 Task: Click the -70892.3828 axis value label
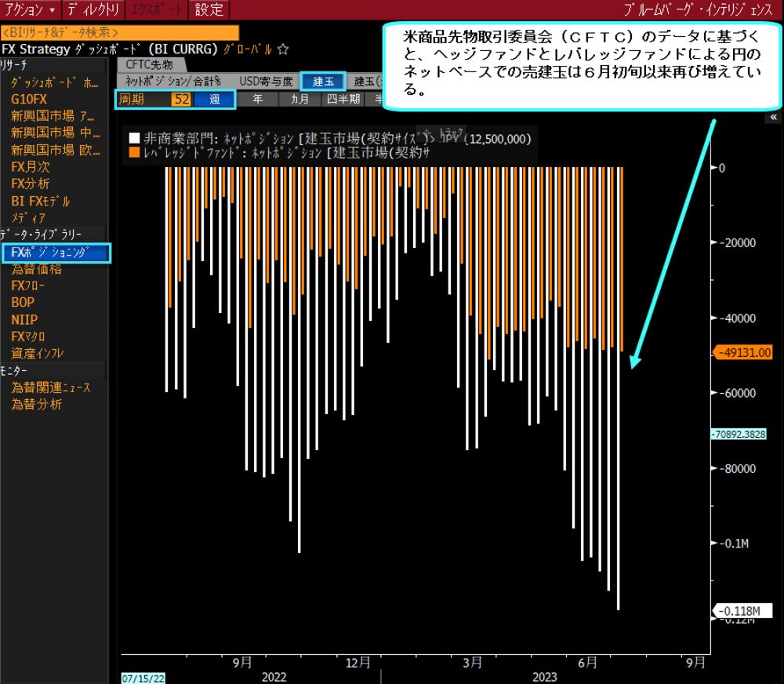[x=739, y=434]
